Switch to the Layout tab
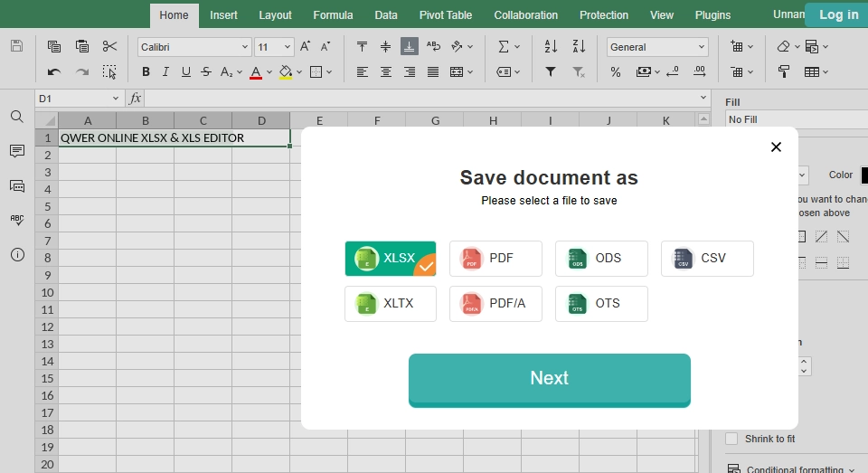The height and width of the screenshot is (473, 868). click(x=275, y=15)
